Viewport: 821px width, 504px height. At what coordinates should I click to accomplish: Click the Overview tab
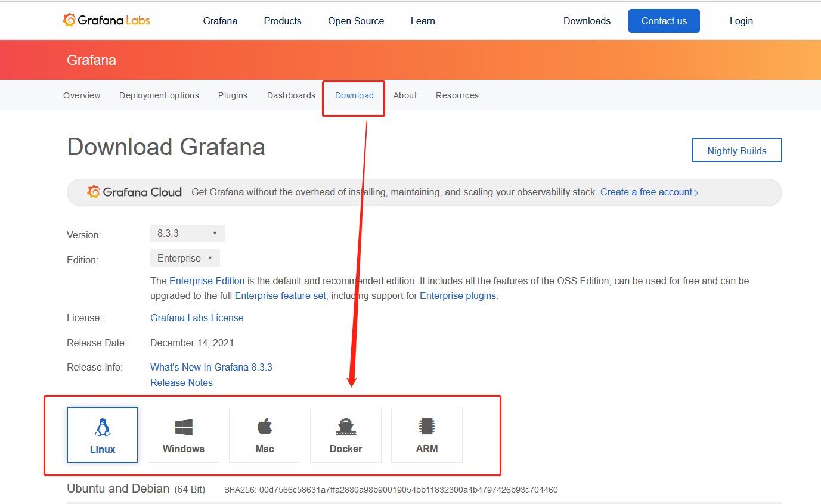pyautogui.click(x=82, y=95)
